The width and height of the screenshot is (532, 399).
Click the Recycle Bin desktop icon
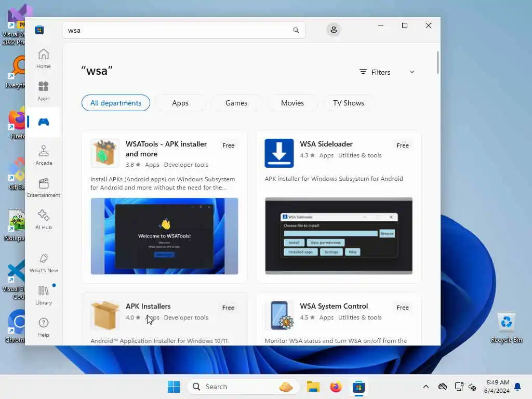[506, 328]
